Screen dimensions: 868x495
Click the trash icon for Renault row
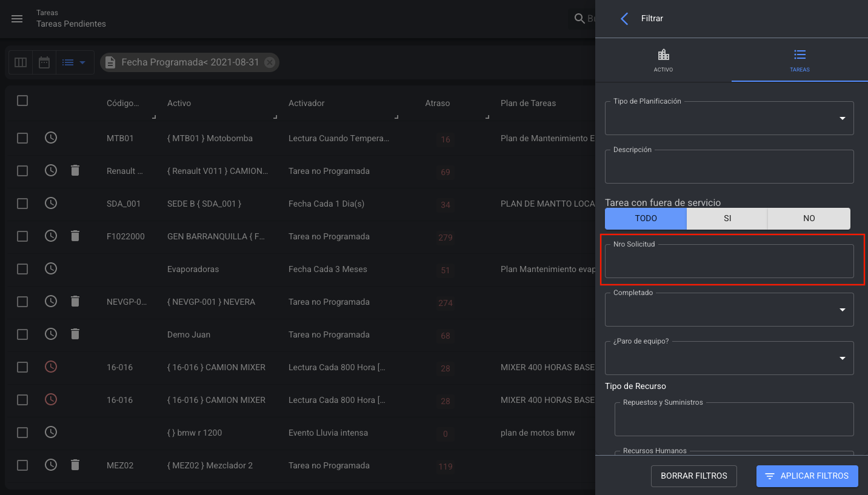click(x=75, y=171)
